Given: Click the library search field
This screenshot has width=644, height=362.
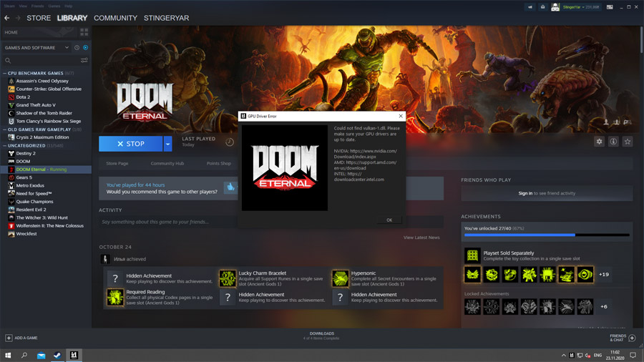Looking at the screenshot, I should click(x=41, y=60).
